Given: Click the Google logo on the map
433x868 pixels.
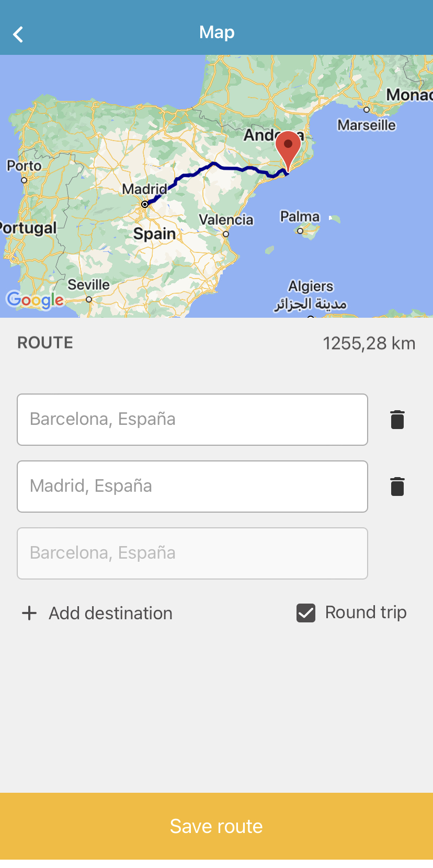Looking at the screenshot, I should [x=35, y=300].
